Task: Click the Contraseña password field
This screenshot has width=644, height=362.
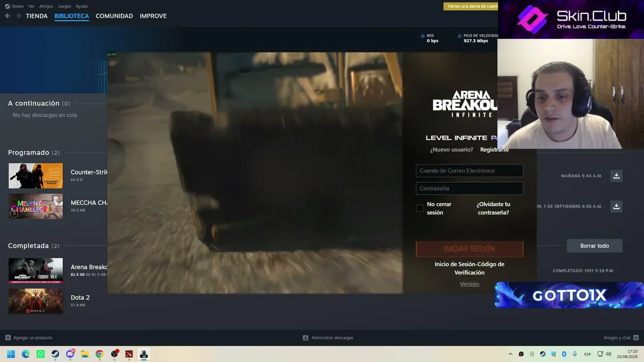Action: click(469, 189)
